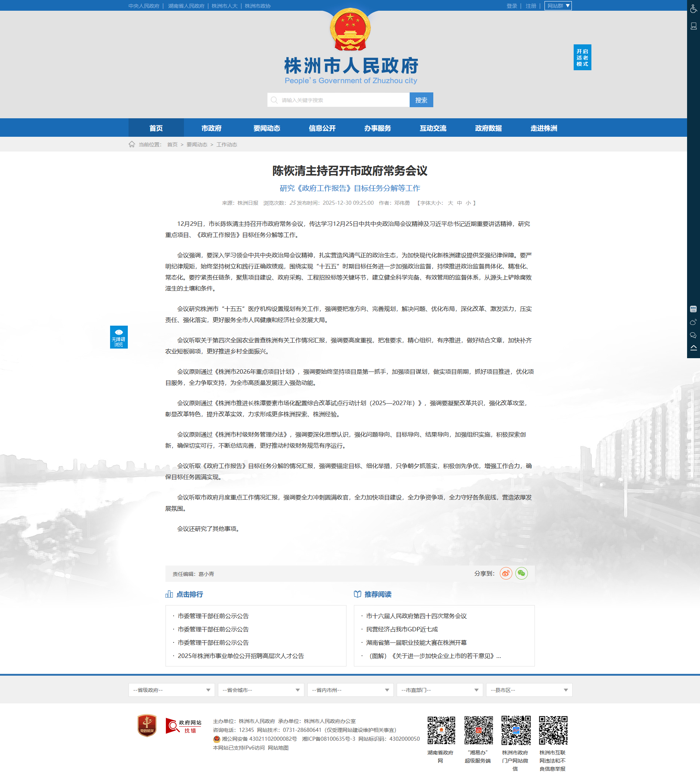The height and width of the screenshot is (784, 700).
Task: Toggle 无障碍浏览 barrier-free browsing mode
Action: click(119, 337)
